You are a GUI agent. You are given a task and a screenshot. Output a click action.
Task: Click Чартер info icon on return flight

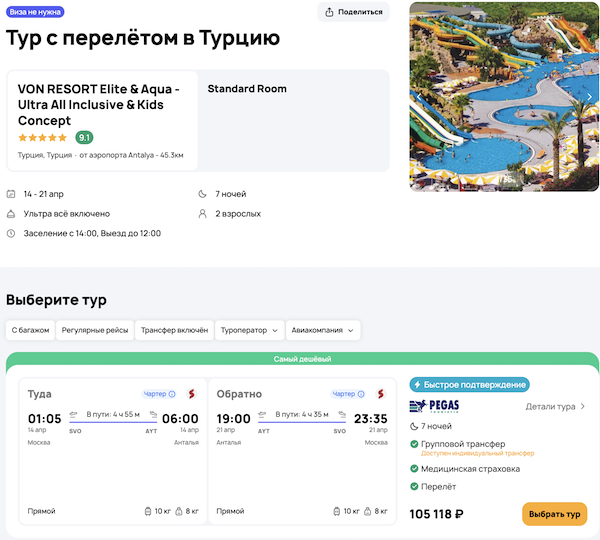point(361,394)
